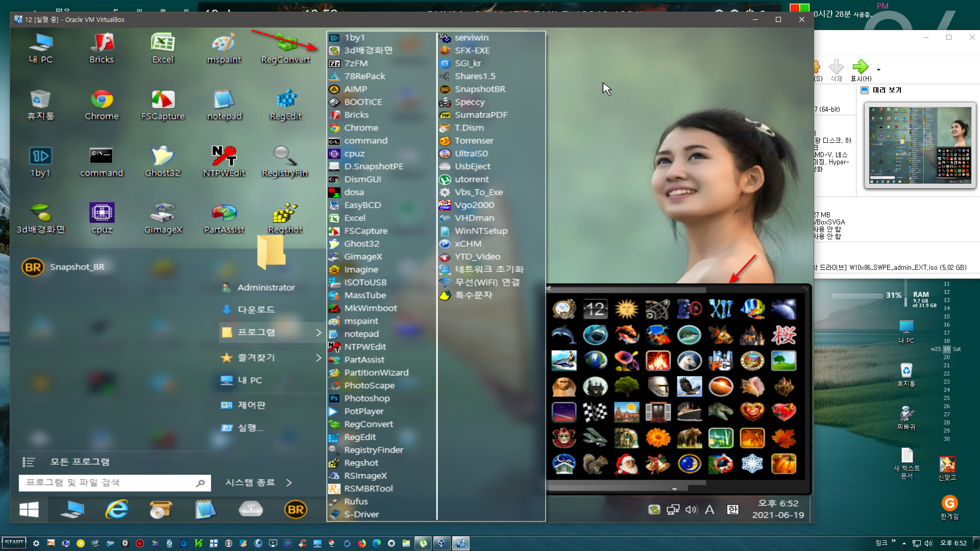Click the search magnifier in the start menu

pos(201,483)
